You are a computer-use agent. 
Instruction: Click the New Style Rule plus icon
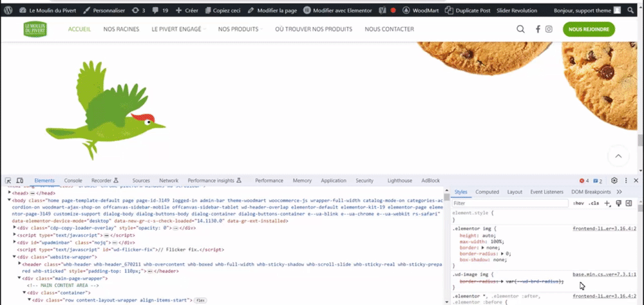(608, 203)
